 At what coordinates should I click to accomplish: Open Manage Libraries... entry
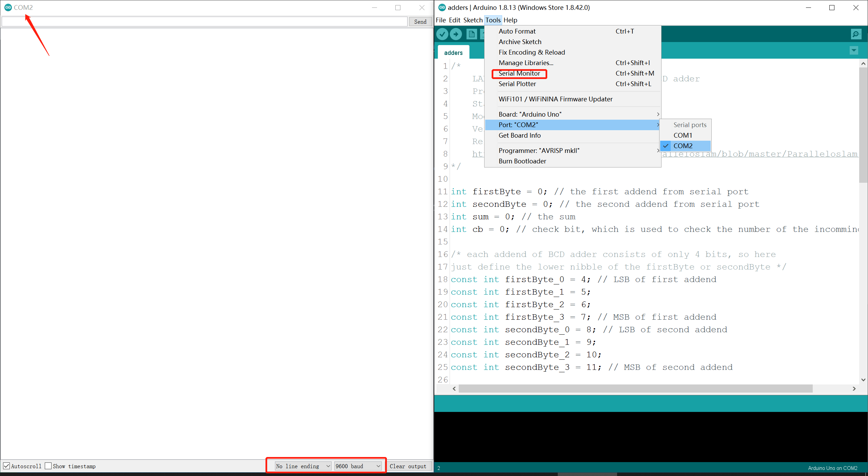click(x=573, y=63)
